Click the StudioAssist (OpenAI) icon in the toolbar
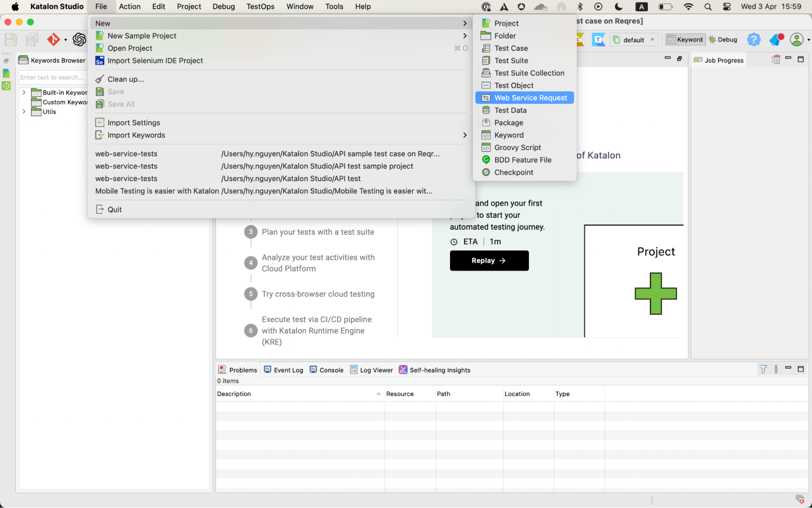Image resolution: width=812 pixels, height=508 pixels. click(79, 39)
